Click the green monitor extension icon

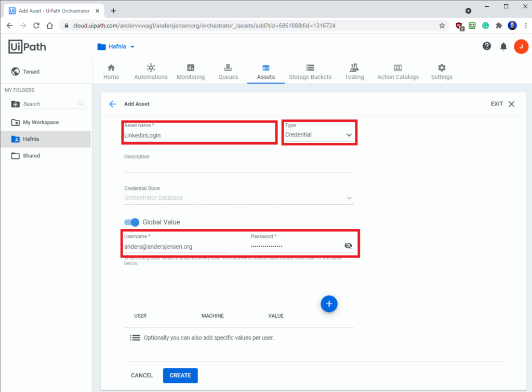click(x=472, y=25)
